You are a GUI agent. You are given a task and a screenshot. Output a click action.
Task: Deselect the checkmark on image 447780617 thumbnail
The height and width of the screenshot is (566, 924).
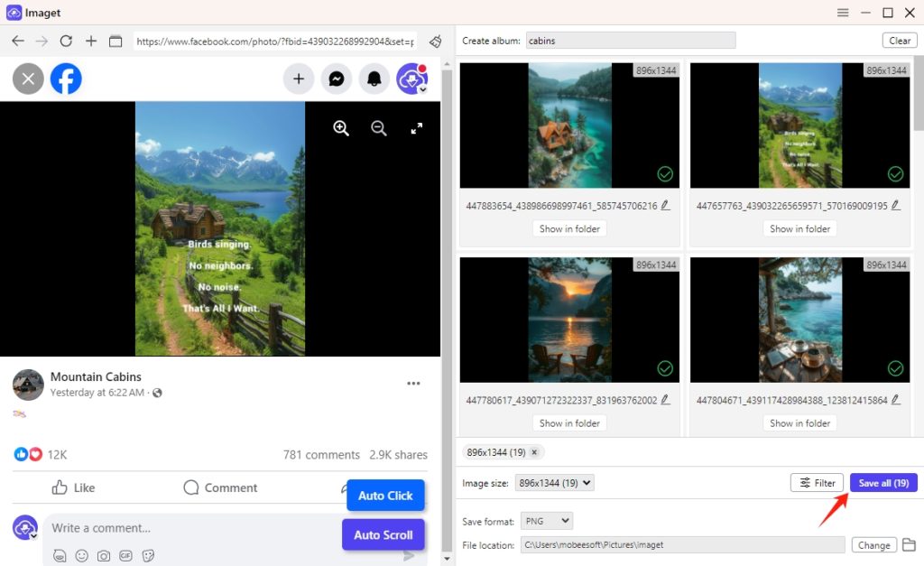tap(665, 368)
